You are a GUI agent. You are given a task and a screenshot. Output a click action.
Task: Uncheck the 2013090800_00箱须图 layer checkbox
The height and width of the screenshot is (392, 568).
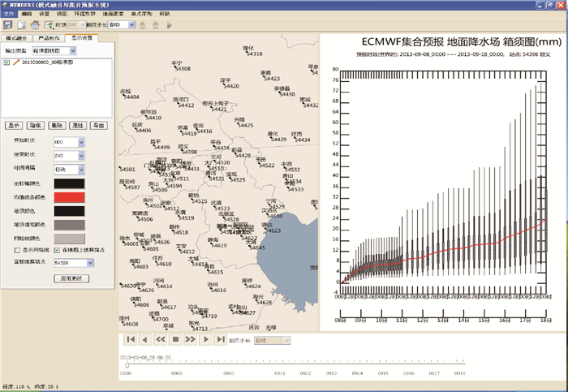(x=7, y=62)
